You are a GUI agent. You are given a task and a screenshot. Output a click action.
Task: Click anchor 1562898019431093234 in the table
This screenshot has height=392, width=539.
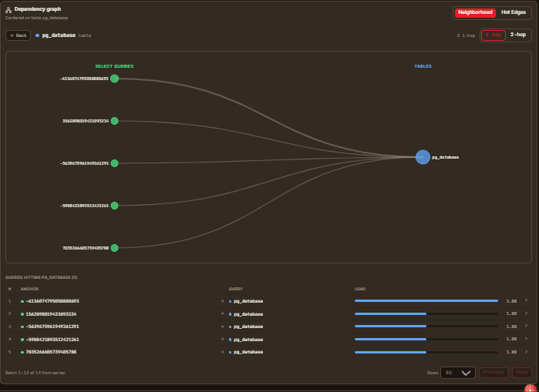click(x=51, y=314)
